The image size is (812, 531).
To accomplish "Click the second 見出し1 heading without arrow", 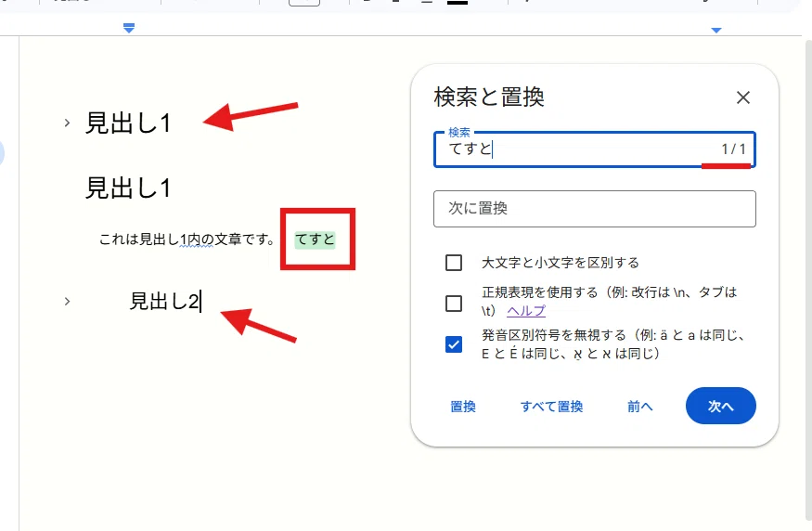I will pyautogui.click(x=128, y=188).
